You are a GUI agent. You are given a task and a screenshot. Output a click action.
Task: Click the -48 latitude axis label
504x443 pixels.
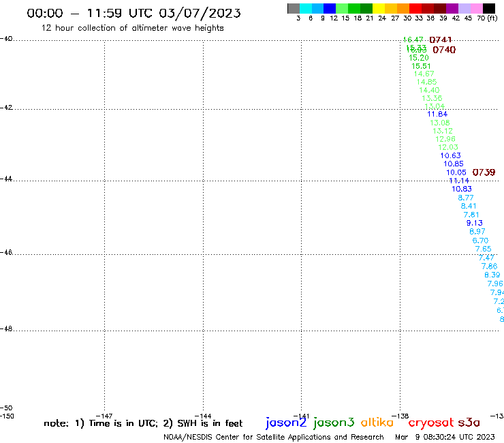coord(6,329)
